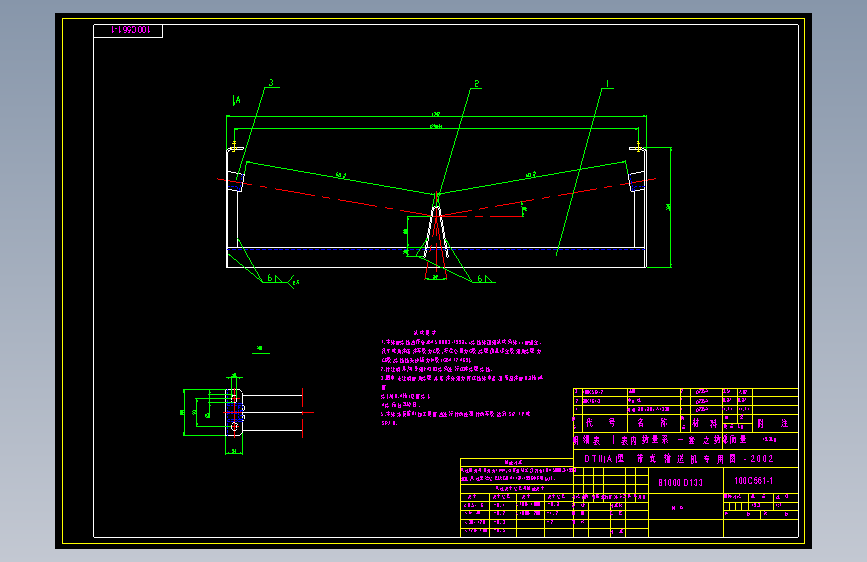Select part balloon number '2' leader label
The width and height of the screenshot is (867, 562).
coord(477,84)
